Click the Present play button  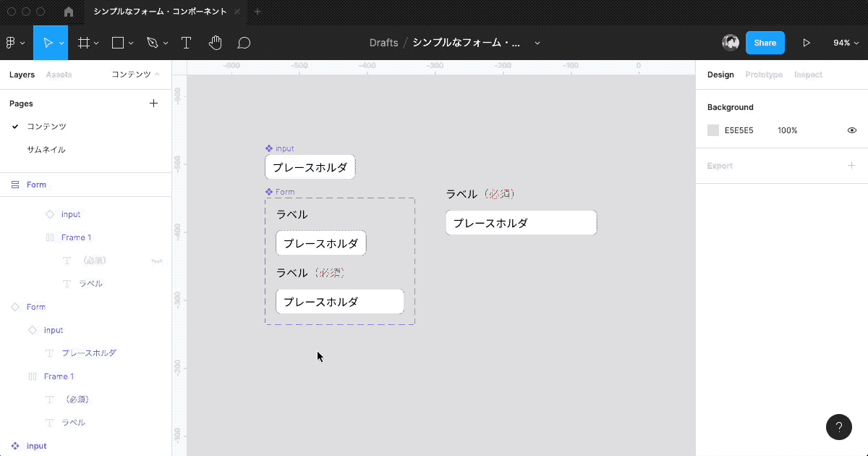point(807,43)
